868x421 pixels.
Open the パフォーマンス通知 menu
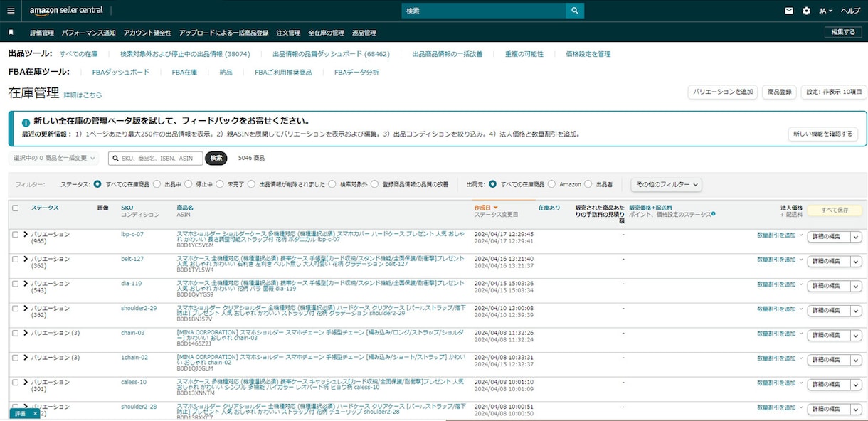pos(88,33)
